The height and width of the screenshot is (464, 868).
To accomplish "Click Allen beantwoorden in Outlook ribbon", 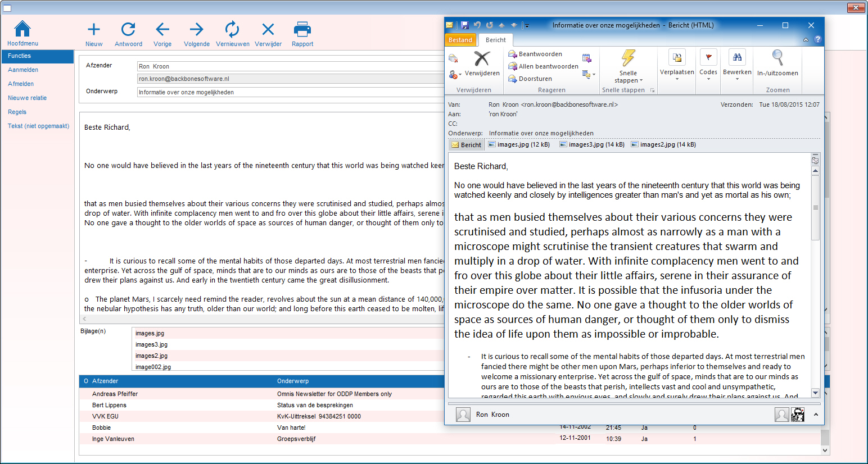I will [543, 66].
